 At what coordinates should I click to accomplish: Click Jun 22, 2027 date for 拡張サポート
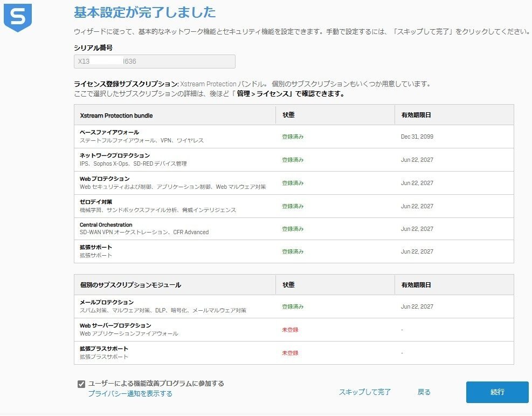[x=417, y=251]
